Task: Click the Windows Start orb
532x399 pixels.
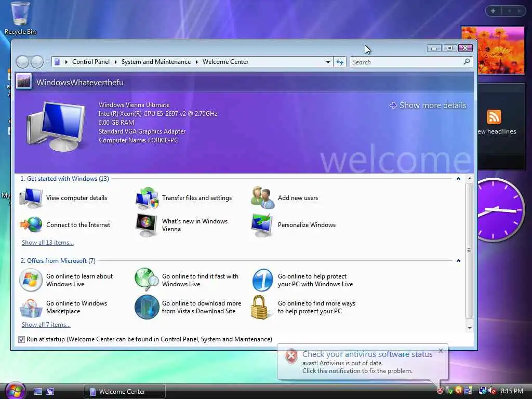Action: coord(15,391)
